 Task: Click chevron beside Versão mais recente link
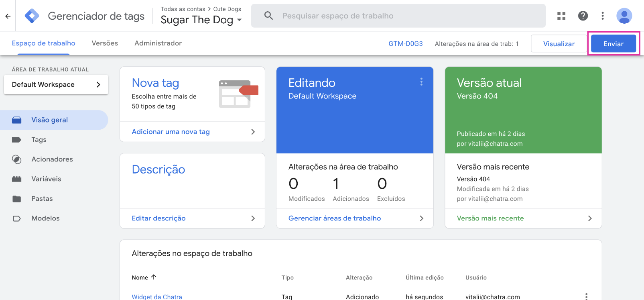[x=590, y=218]
